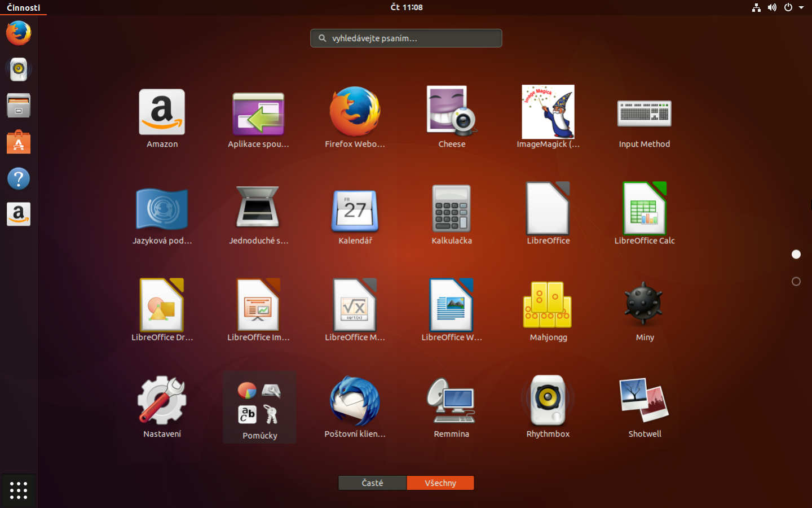Click the search field 'vyhledávejte psaním…'
Viewport: 812px width, 508px height.
[x=406, y=38]
